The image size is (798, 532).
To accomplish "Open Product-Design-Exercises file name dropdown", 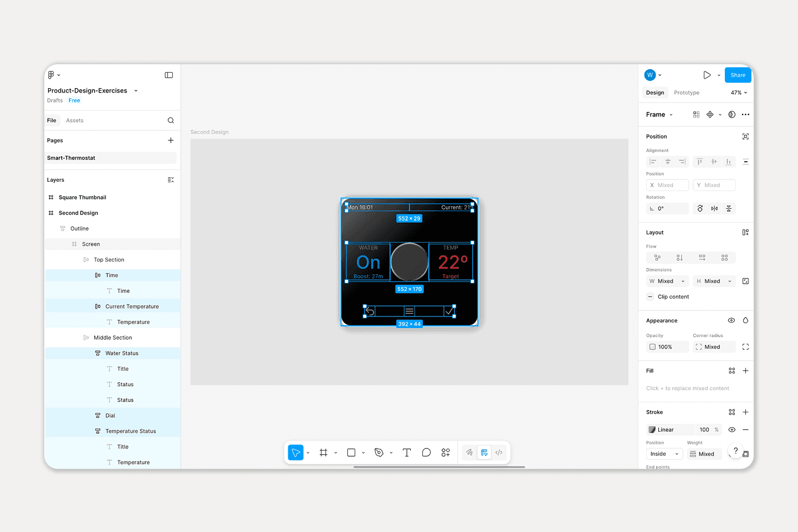I will pyautogui.click(x=136, y=91).
